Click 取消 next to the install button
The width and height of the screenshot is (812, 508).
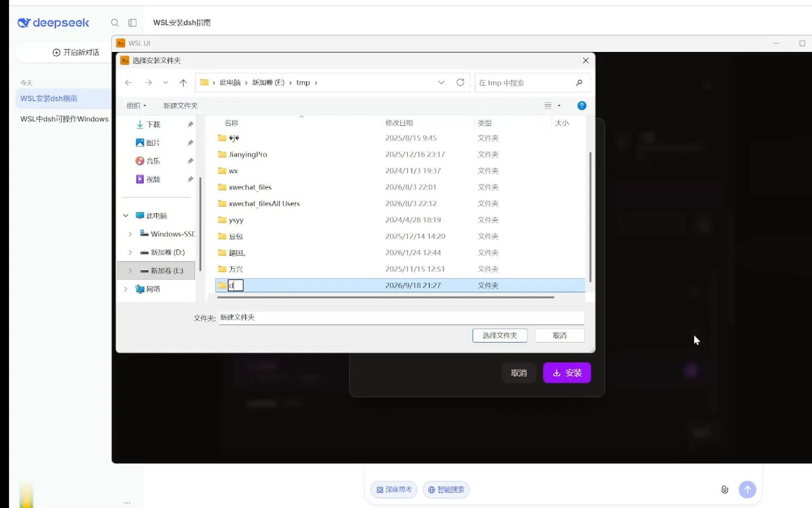519,373
